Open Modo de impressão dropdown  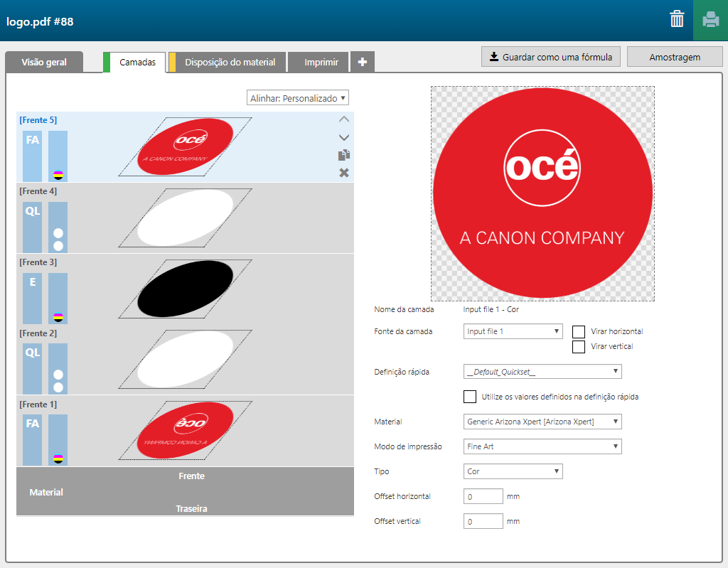(542, 446)
